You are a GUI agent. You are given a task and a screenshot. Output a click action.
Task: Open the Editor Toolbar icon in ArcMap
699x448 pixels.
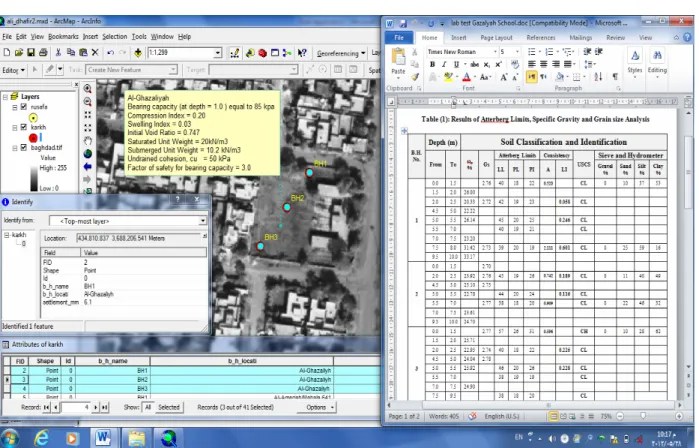[234, 53]
